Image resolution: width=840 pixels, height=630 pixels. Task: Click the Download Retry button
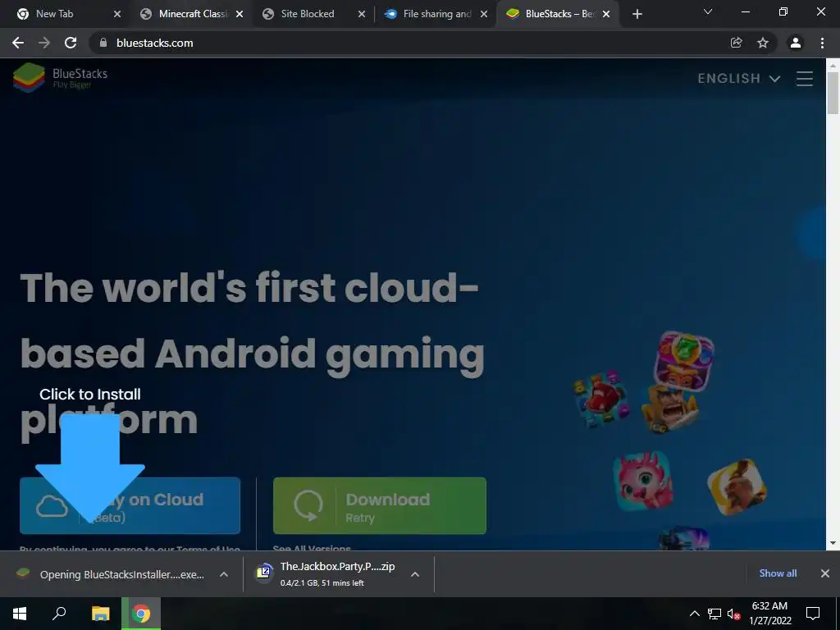pyautogui.click(x=380, y=505)
